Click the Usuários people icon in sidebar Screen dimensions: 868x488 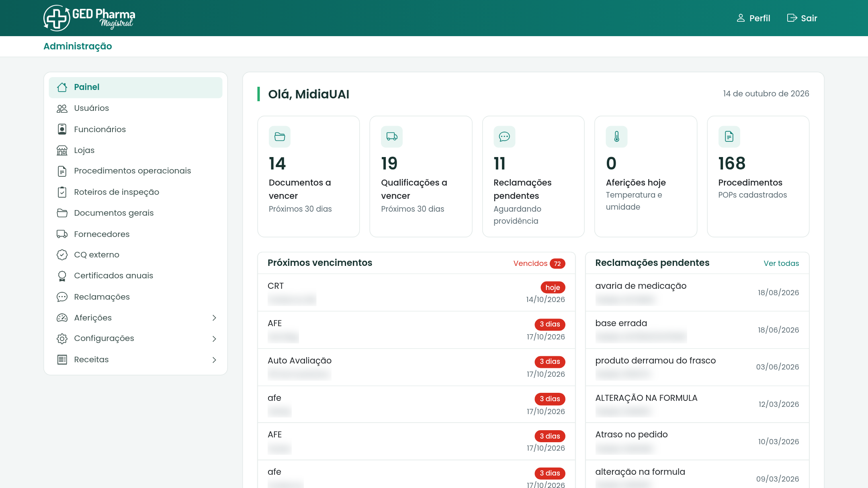pos(62,108)
